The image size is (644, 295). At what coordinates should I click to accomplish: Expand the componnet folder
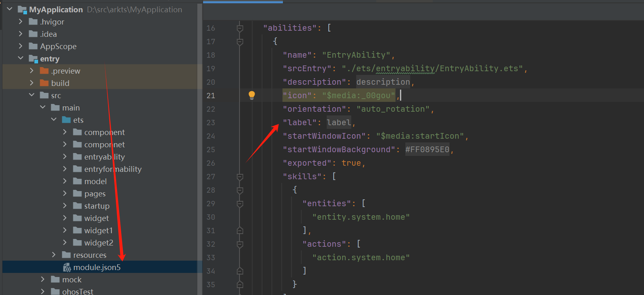coord(65,144)
